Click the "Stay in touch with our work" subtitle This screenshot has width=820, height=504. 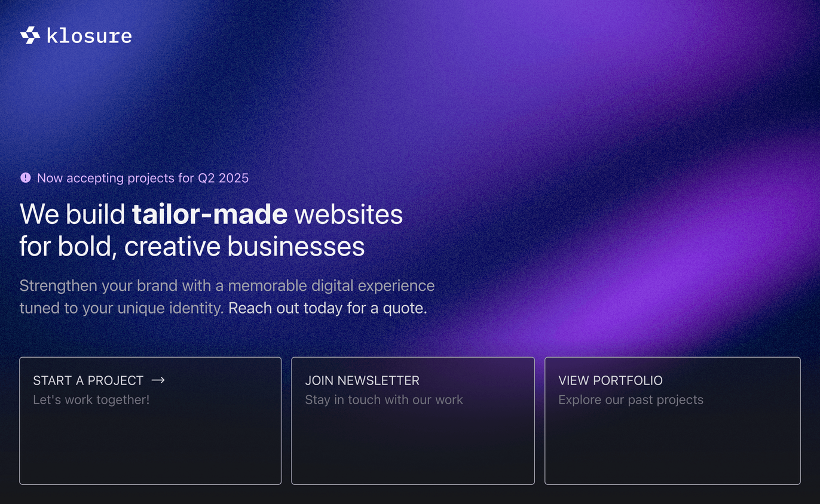(x=384, y=399)
